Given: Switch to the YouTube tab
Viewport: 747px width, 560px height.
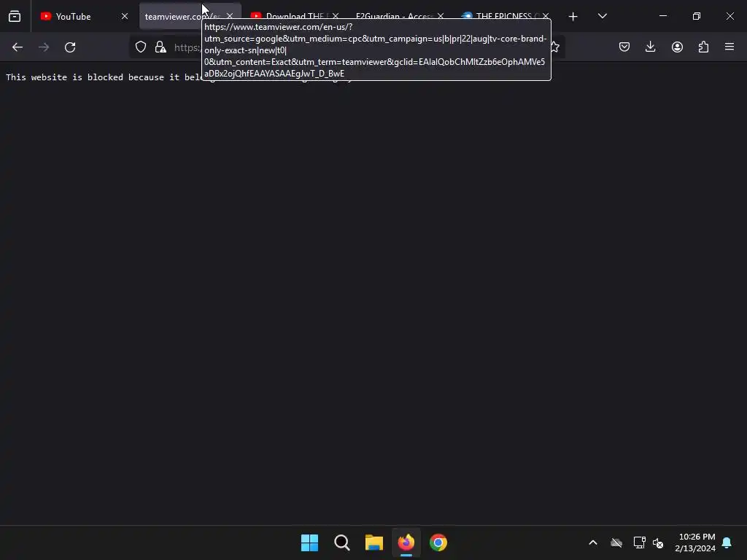Looking at the screenshot, I should point(85,16).
